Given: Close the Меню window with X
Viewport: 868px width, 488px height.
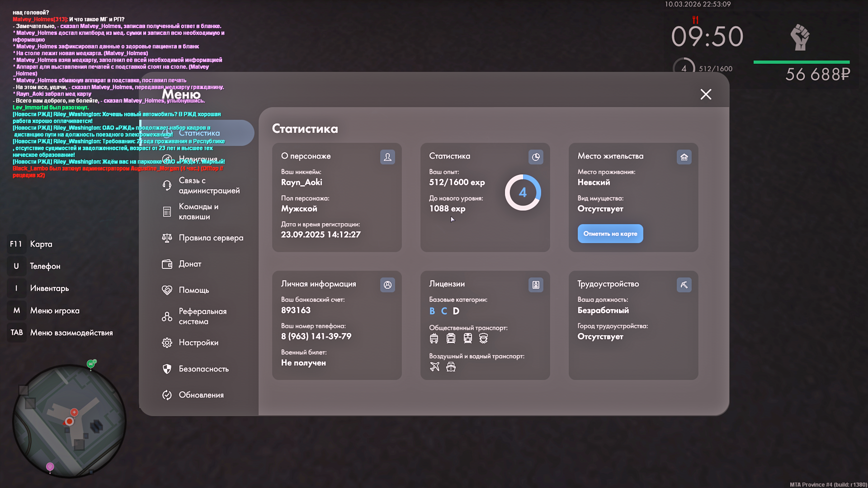Looking at the screenshot, I should (x=706, y=94).
